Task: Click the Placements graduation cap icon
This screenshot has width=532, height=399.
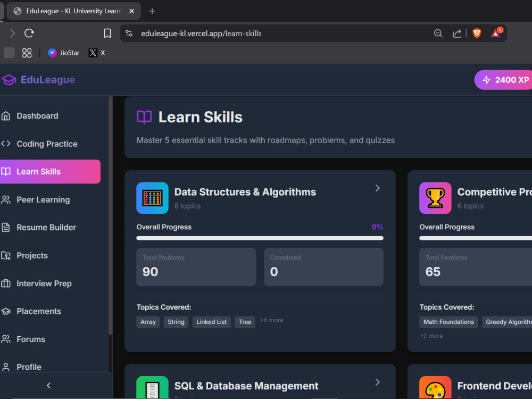Action: [x=6, y=311]
